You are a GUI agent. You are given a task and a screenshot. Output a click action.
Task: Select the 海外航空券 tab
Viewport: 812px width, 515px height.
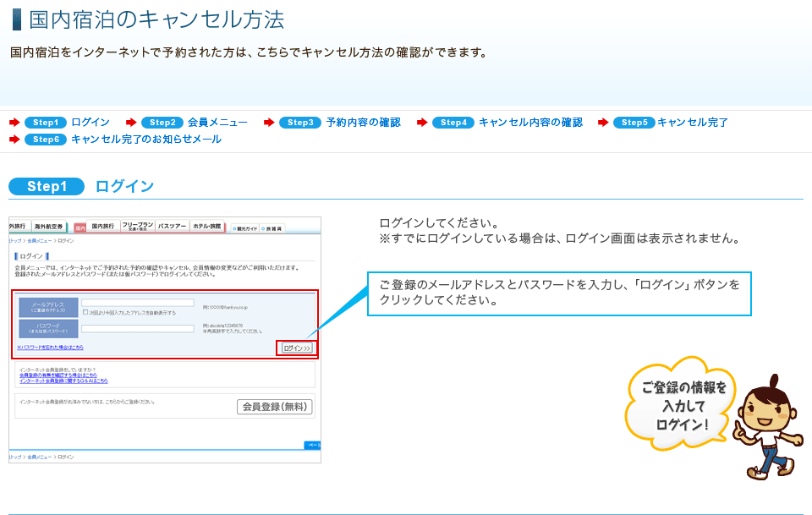(49, 225)
